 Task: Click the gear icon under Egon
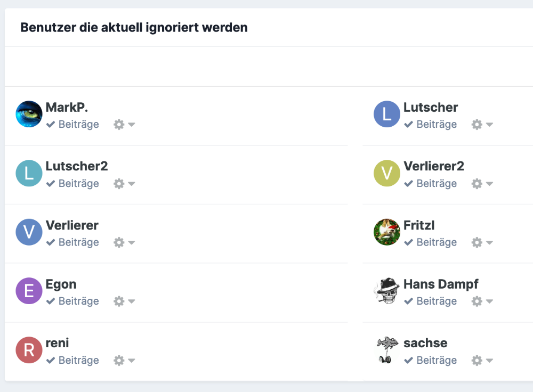coord(119,301)
